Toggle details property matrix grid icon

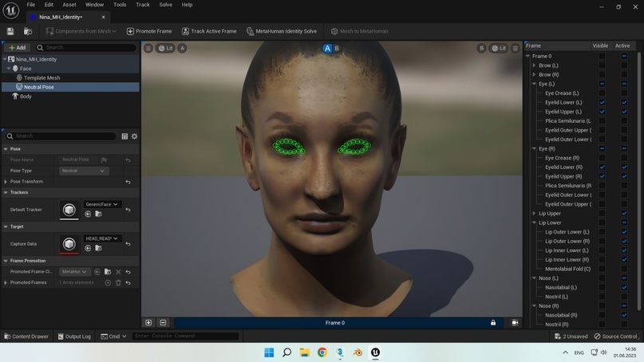(x=124, y=136)
